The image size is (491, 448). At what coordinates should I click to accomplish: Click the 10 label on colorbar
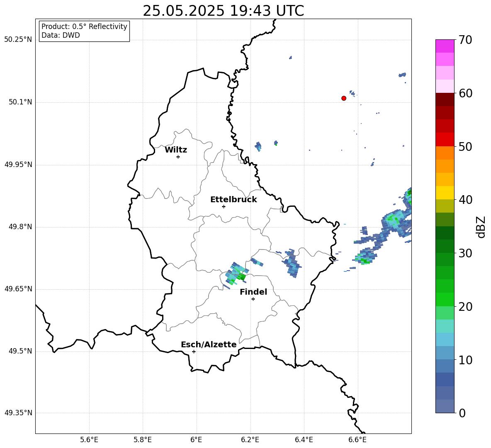465,360
